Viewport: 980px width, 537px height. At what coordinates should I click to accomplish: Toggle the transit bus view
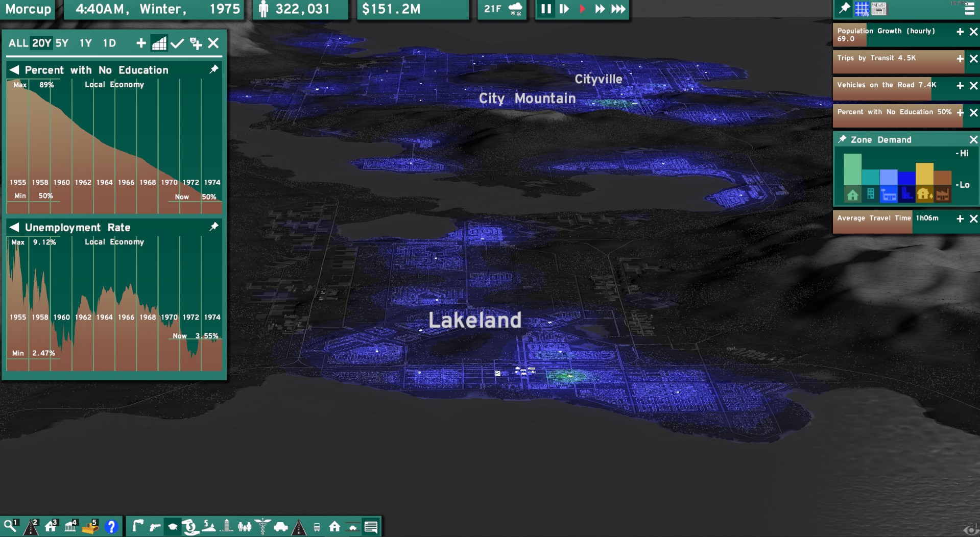pyautogui.click(x=317, y=527)
